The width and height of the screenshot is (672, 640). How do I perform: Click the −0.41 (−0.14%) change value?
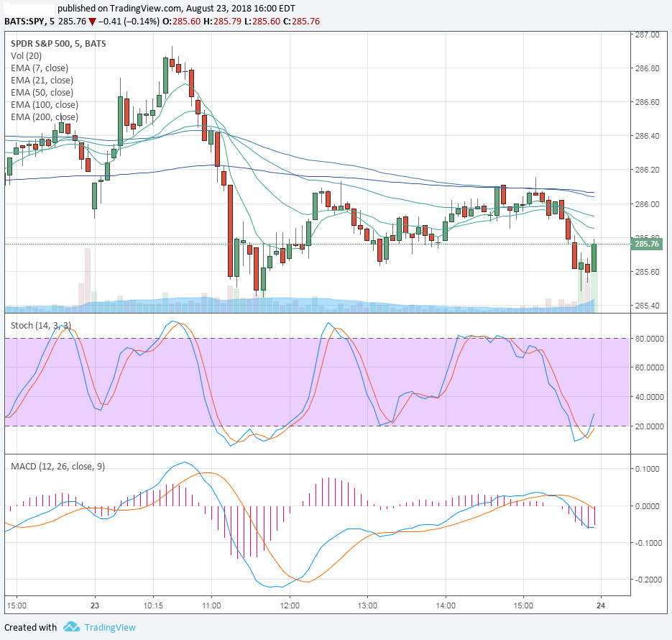coord(129,22)
